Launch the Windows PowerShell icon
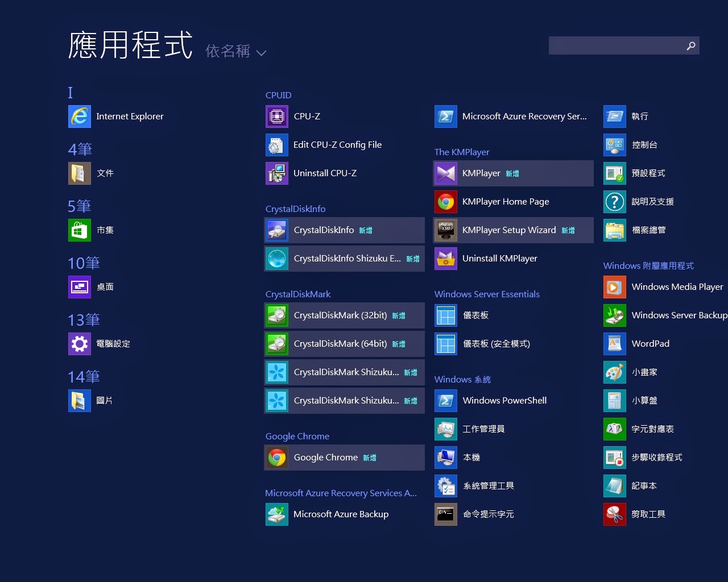This screenshot has width=728, height=582. click(446, 401)
